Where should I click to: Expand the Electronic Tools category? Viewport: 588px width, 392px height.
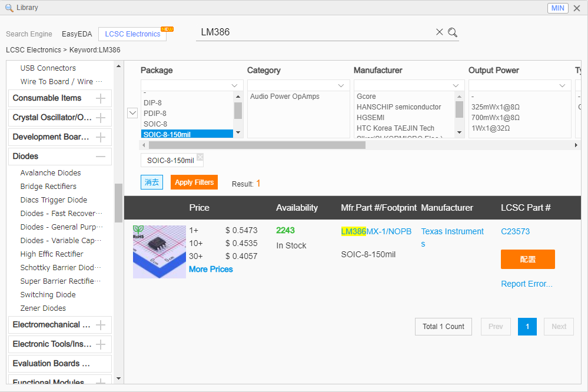point(101,344)
